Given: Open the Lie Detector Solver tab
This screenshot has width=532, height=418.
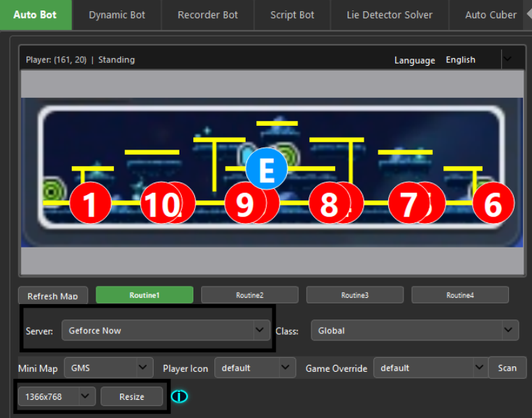Looking at the screenshot, I should coord(390,15).
